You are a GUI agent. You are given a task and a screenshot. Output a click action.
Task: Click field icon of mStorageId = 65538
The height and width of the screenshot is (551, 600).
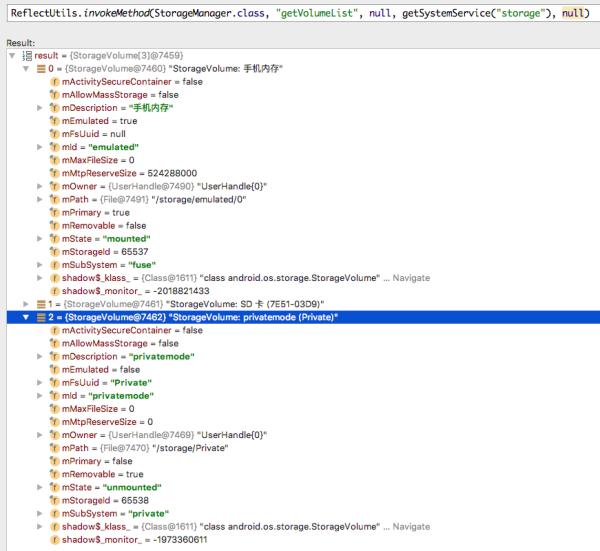tap(55, 500)
